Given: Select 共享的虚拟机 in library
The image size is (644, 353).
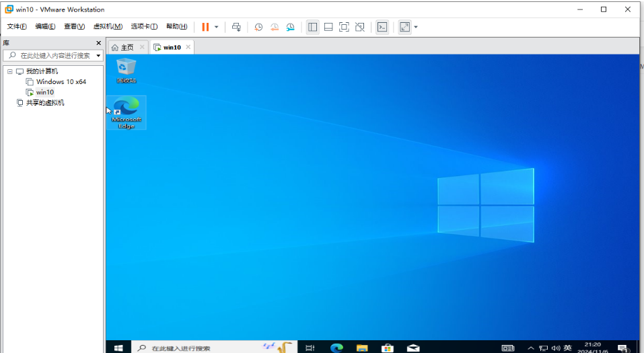Looking at the screenshot, I should tap(45, 103).
